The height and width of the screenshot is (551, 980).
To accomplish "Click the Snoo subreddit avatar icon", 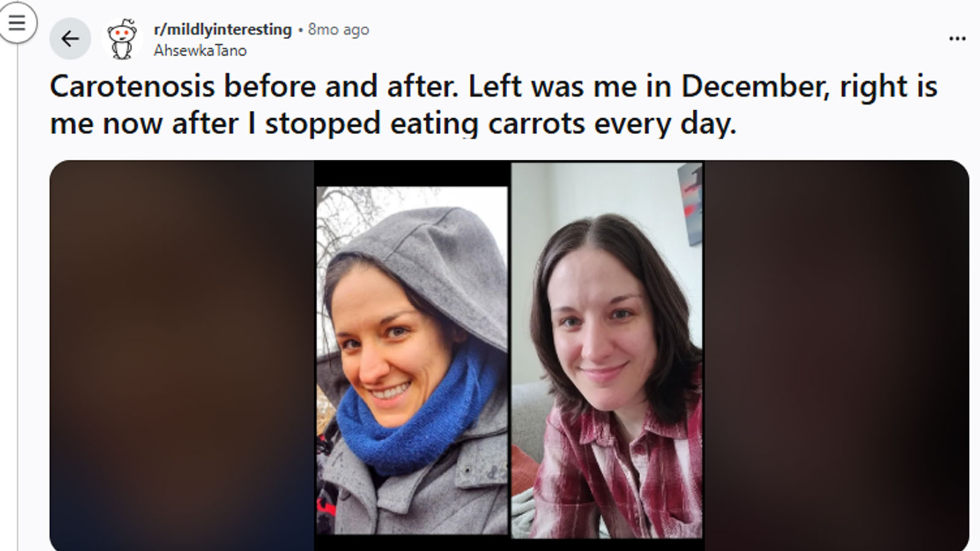I will coord(123,39).
